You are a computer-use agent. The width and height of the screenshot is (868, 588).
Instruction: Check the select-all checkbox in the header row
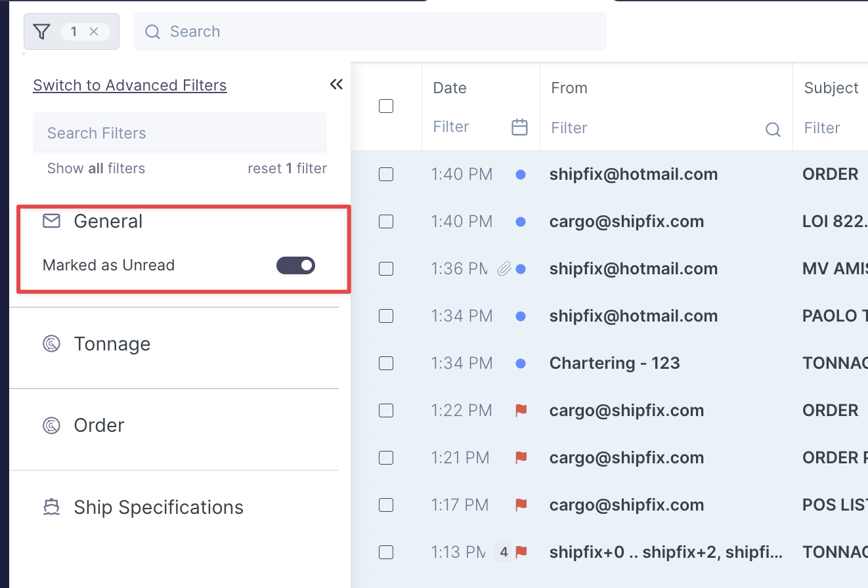[x=386, y=106]
